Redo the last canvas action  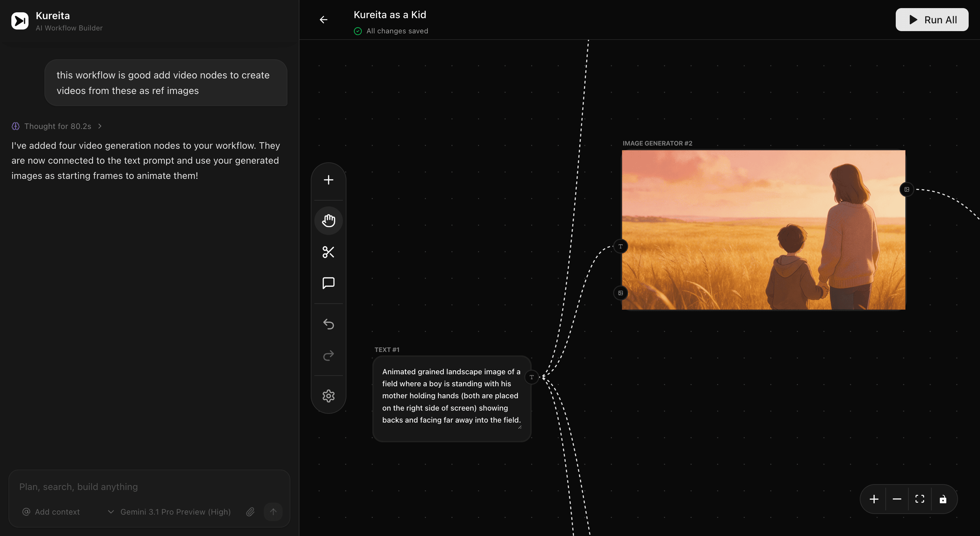pyautogui.click(x=328, y=355)
